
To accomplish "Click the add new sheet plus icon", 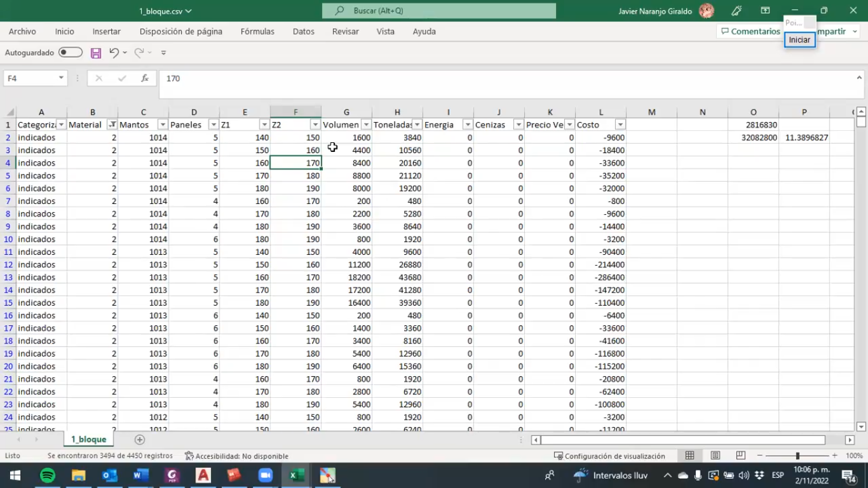I will (140, 440).
